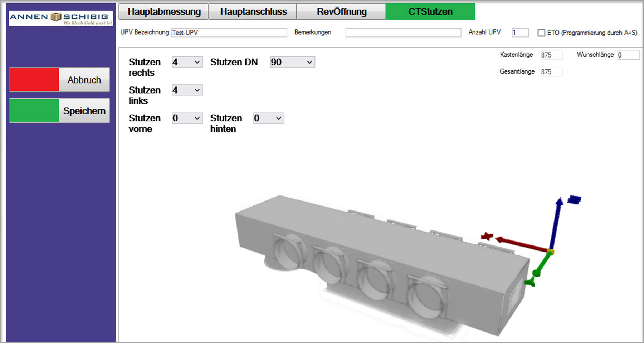The height and width of the screenshot is (343, 644).
Task: Click the Annen Schibig logo
Action: (x=60, y=18)
